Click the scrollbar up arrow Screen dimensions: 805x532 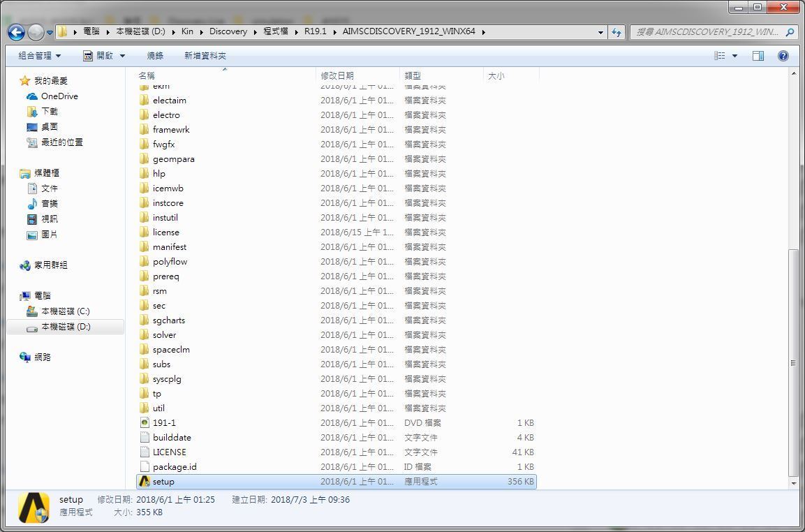click(793, 73)
